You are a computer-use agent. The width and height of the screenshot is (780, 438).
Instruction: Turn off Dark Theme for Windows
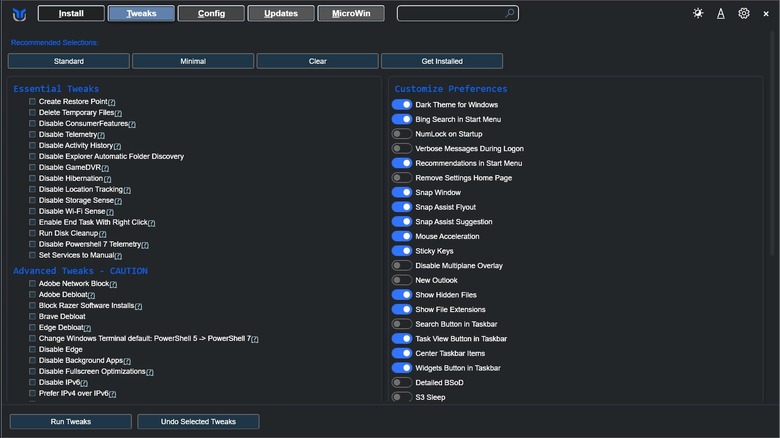point(402,105)
